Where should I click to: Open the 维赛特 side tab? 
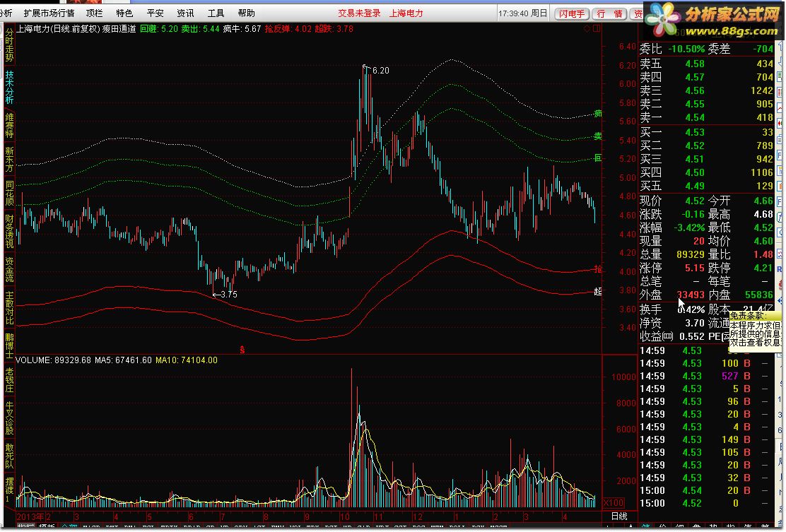(9, 125)
